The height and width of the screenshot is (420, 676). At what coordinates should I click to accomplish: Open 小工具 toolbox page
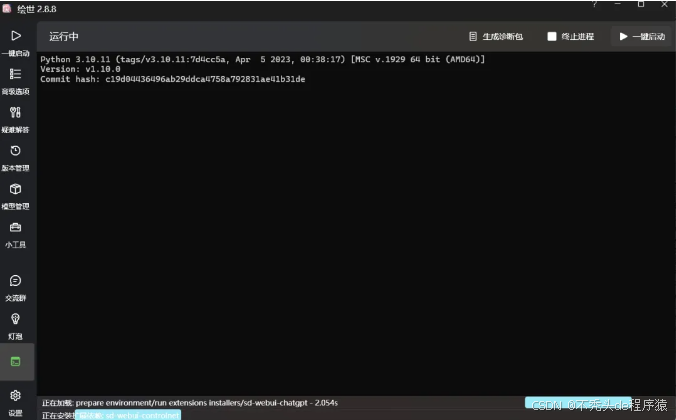pyautogui.click(x=16, y=235)
